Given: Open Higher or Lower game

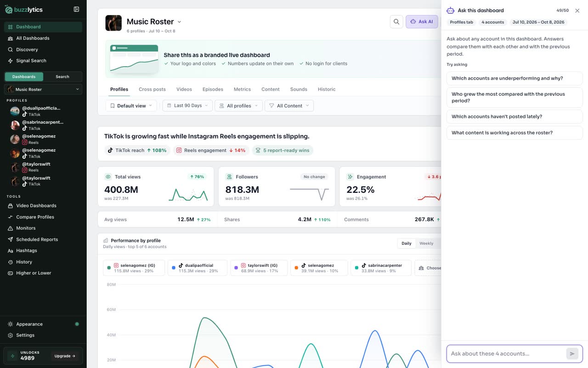Looking at the screenshot, I should pos(43,273).
